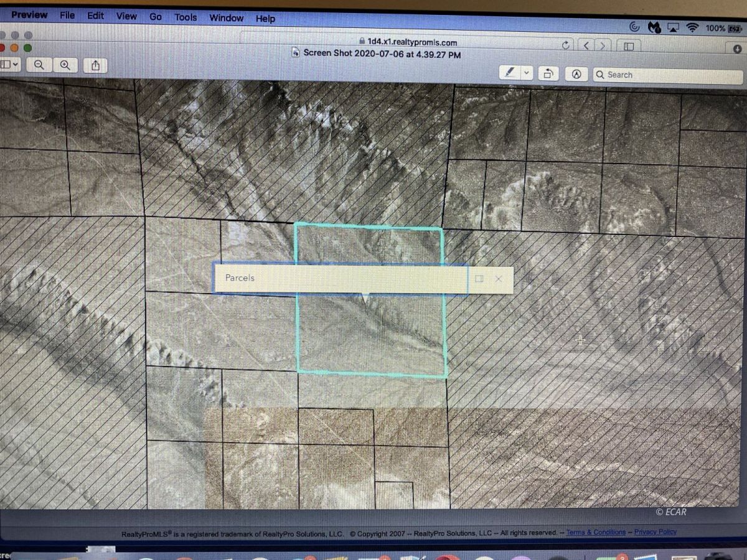Click the zoom out magnifier button
The width and height of the screenshot is (747, 560).
point(39,65)
